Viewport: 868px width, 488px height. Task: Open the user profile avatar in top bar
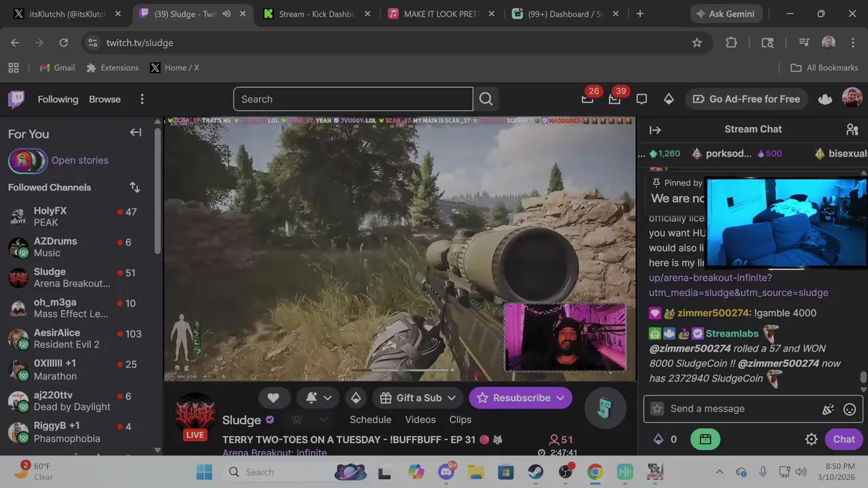852,98
